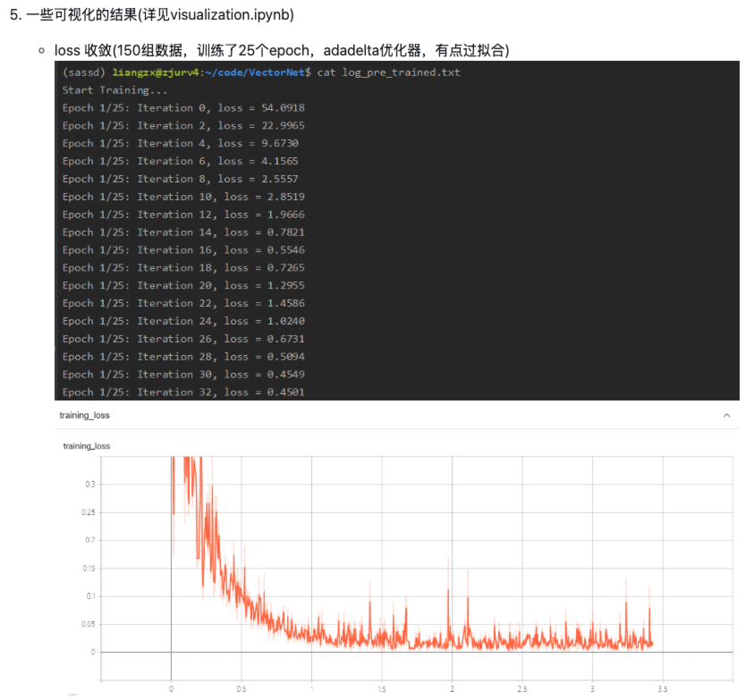
Task: Click the 0.3 y-axis tick label
Action: pos(89,484)
